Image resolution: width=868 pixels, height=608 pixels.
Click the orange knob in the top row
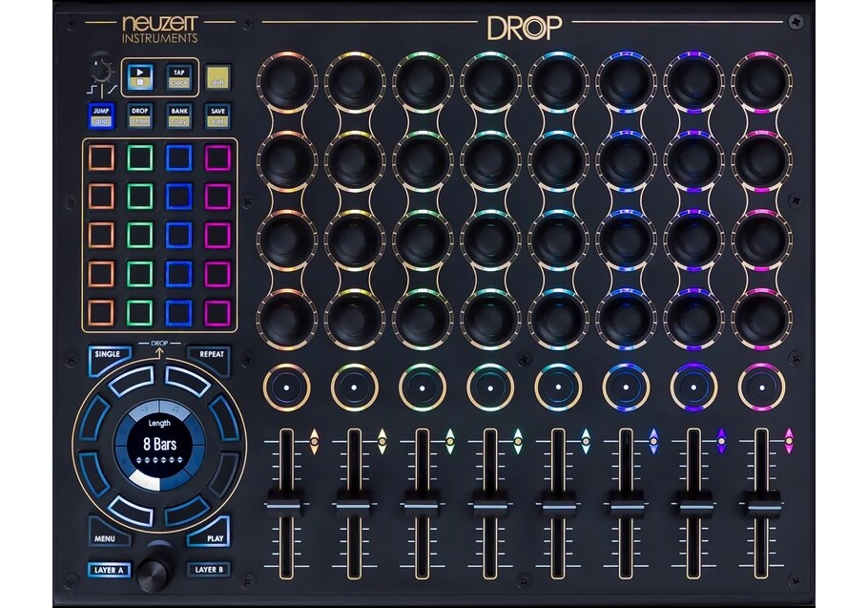(x=287, y=82)
